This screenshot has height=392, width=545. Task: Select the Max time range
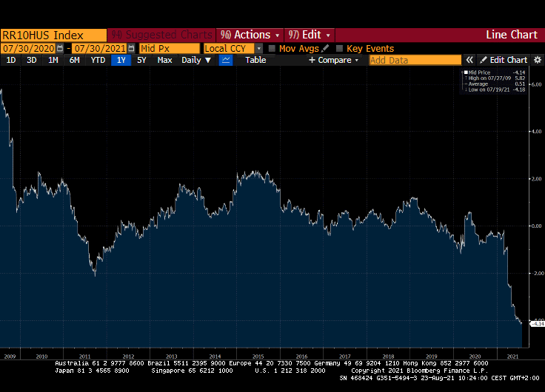point(164,60)
